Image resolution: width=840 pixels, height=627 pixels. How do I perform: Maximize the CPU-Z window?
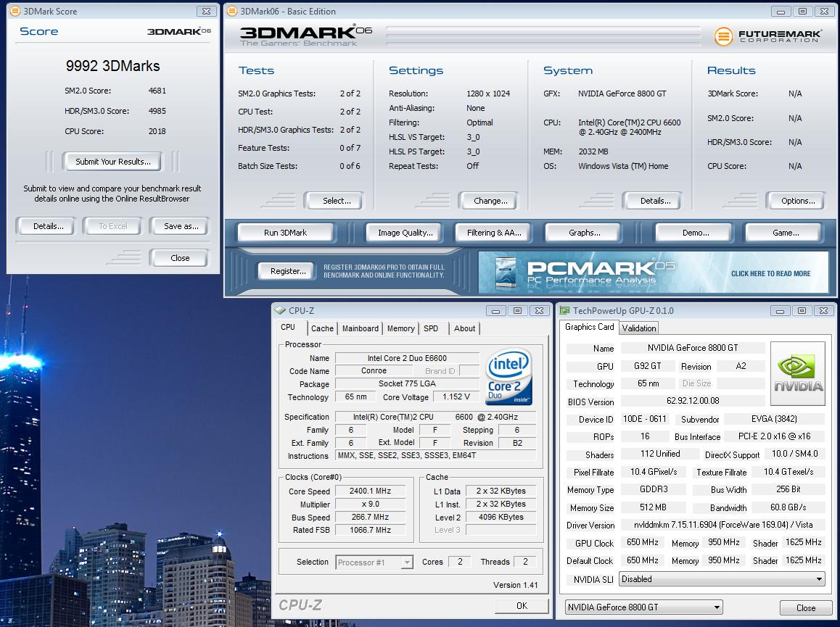[517, 310]
